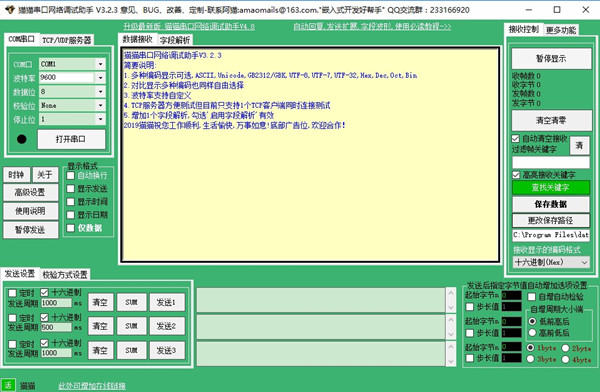This screenshot has width=600, height=392.
Task: Open the 停止位 stop bits dropdown
Action: 100,119
